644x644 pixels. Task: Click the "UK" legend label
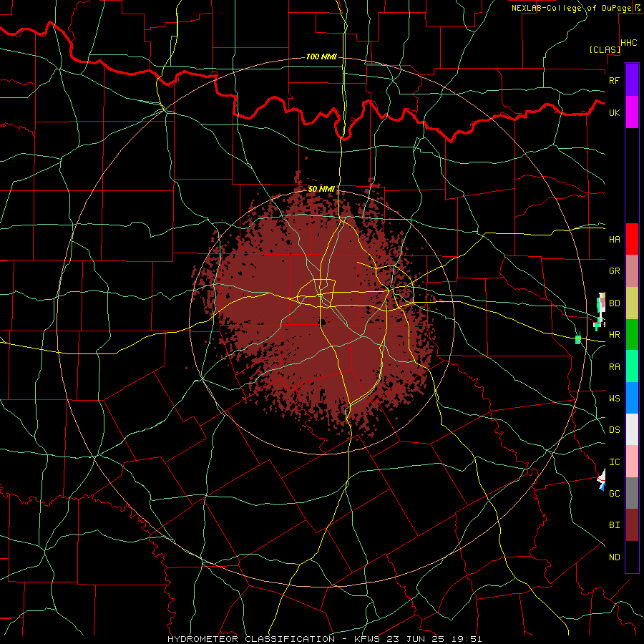614,112
